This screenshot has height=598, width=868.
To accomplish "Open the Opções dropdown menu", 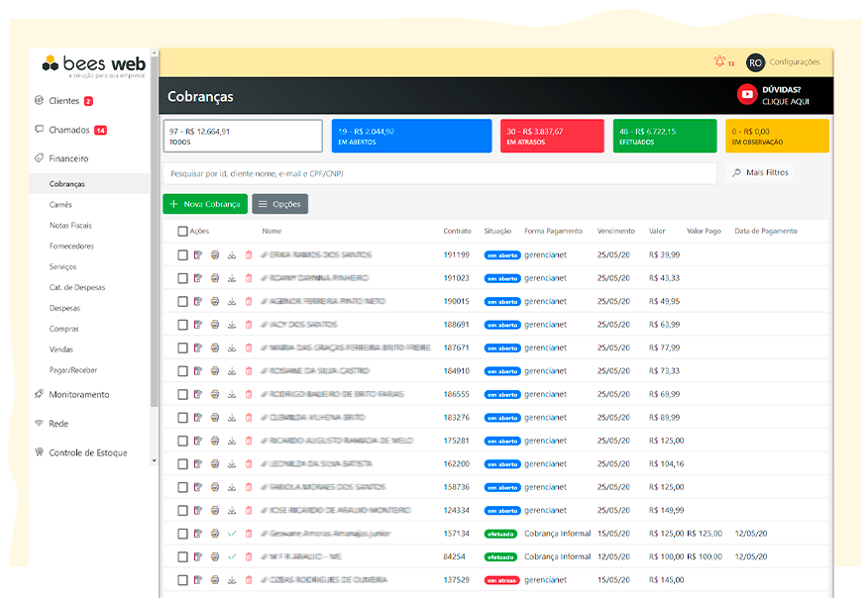I will (280, 204).
